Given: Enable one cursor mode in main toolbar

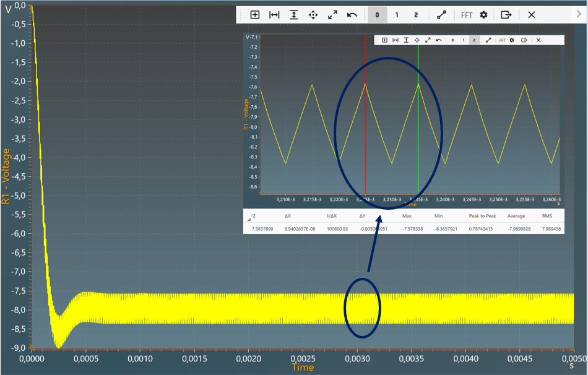Looking at the screenshot, I should [397, 15].
